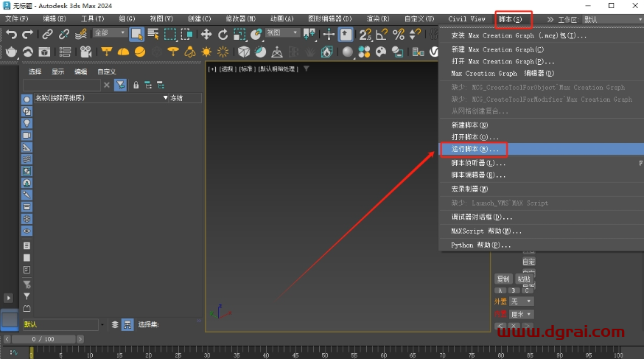Click the 复制 button
Image resolution: width=644 pixels, height=359 pixels.
pyautogui.click(x=503, y=279)
